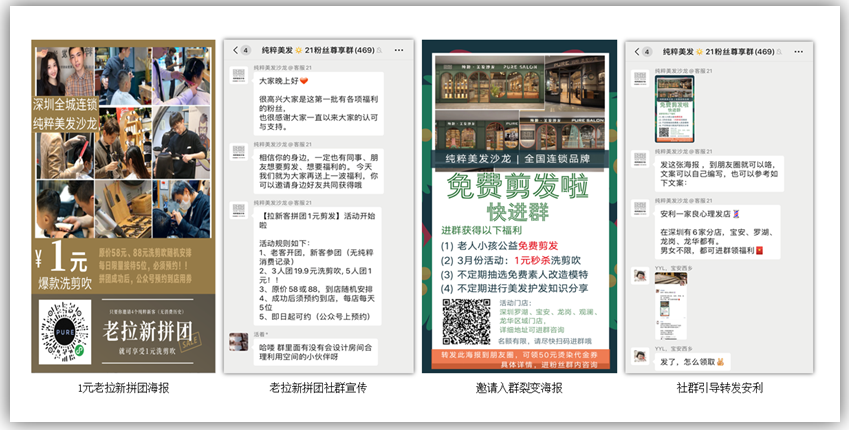This screenshot has width=849, height=430.
Task: Click the 老拉新拼团社群宣传 caption
Action: point(318,388)
